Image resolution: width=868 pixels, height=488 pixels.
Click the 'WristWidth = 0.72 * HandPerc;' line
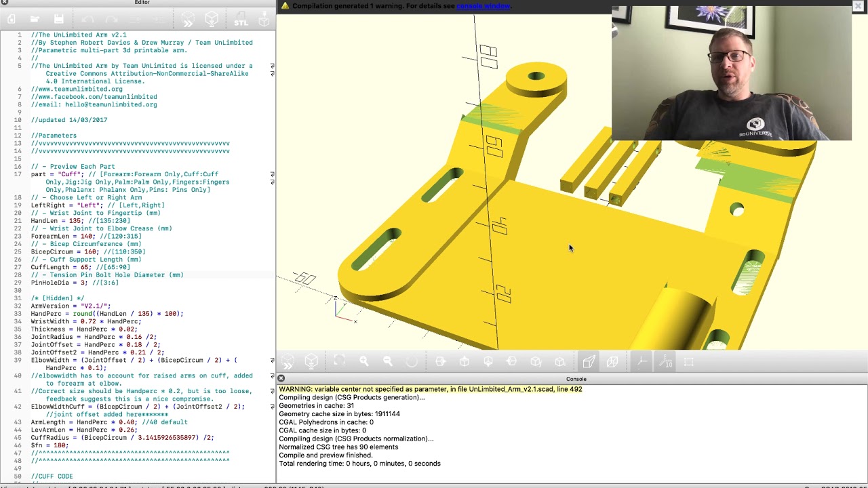86,321
